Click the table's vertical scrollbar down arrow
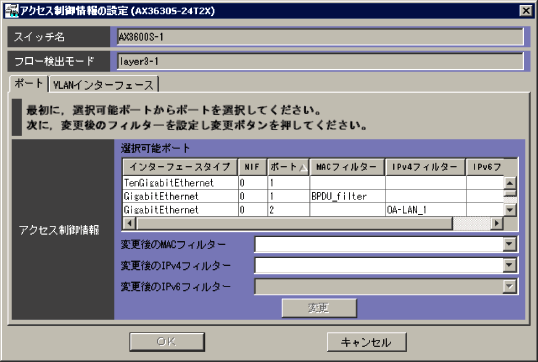 click(x=510, y=210)
